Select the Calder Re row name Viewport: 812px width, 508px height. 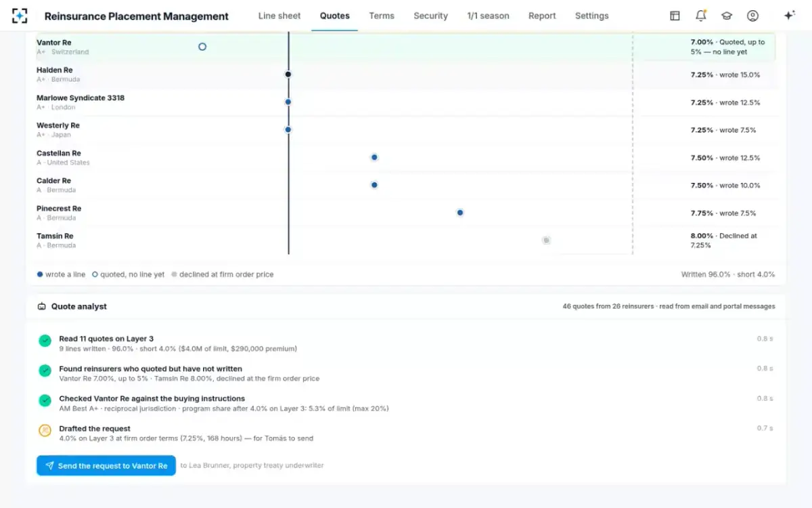tap(54, 181)
